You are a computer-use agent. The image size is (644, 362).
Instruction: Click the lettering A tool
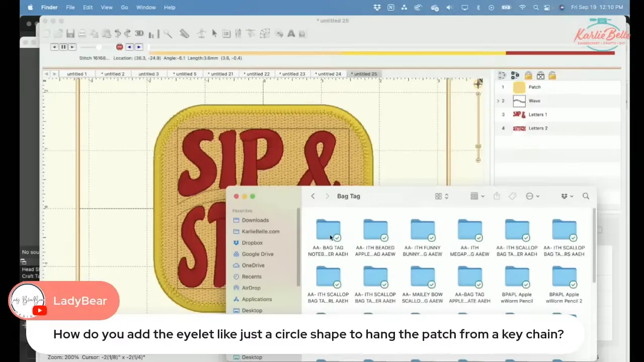(291, 34)
